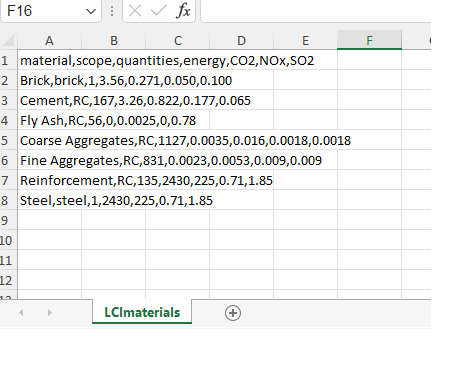Screen dimensions: 473x390
Task: Select row 10 header
Action: (x=8, y=240)
